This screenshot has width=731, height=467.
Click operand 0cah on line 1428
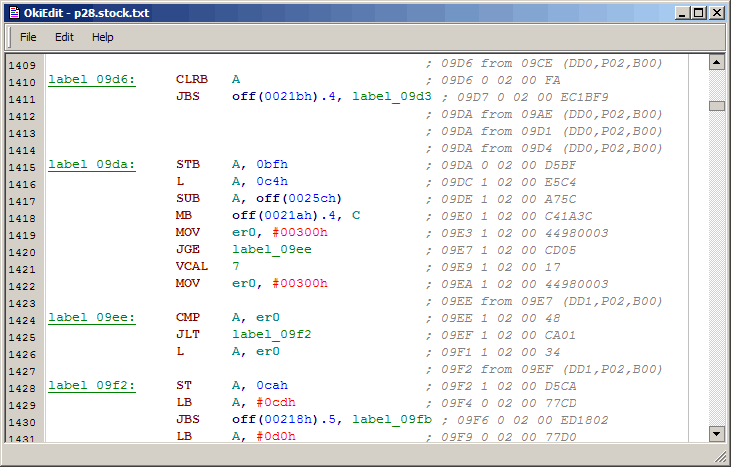coord(272,385)
